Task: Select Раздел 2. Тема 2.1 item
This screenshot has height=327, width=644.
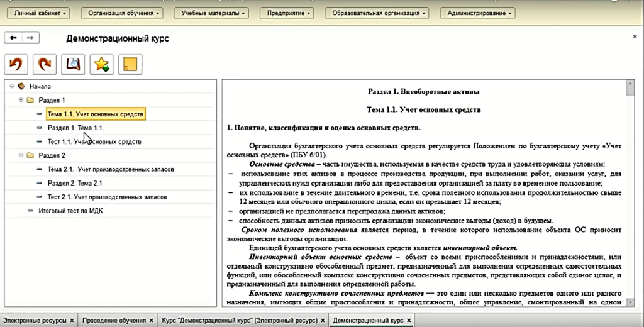Action: 75,183
